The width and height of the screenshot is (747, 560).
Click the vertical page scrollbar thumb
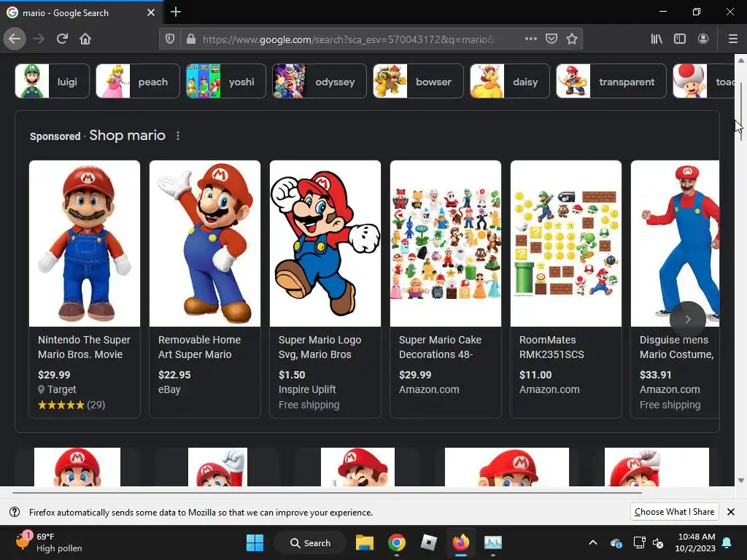[x=740, y=111]
